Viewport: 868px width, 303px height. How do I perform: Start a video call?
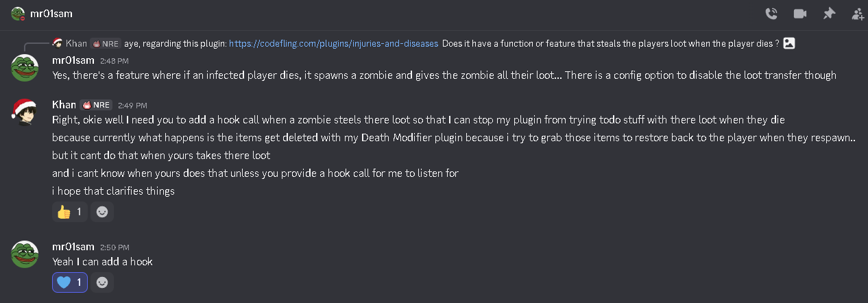click(x=800, y=14)
